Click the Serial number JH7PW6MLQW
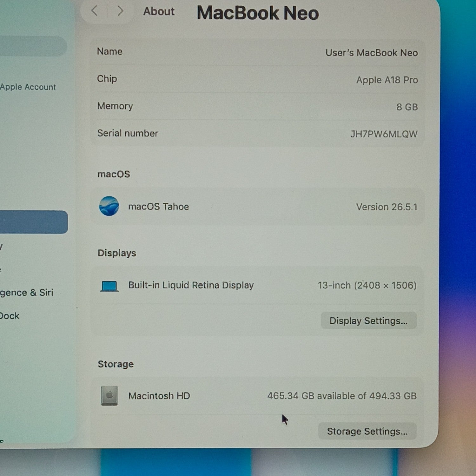The height and width of the screenshot is (476, 476). (x=384, y=134)
